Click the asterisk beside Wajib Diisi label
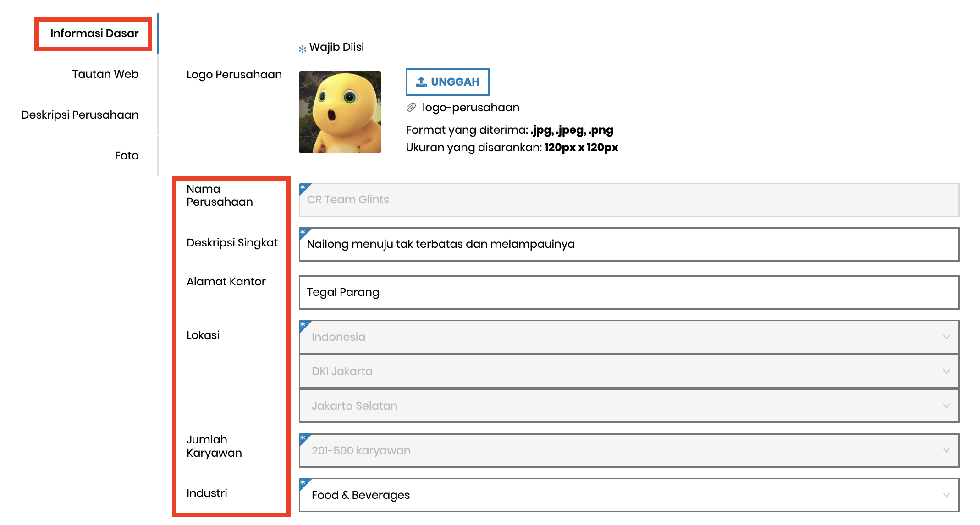This screenshot has height=525, width=980. (302, 48)
